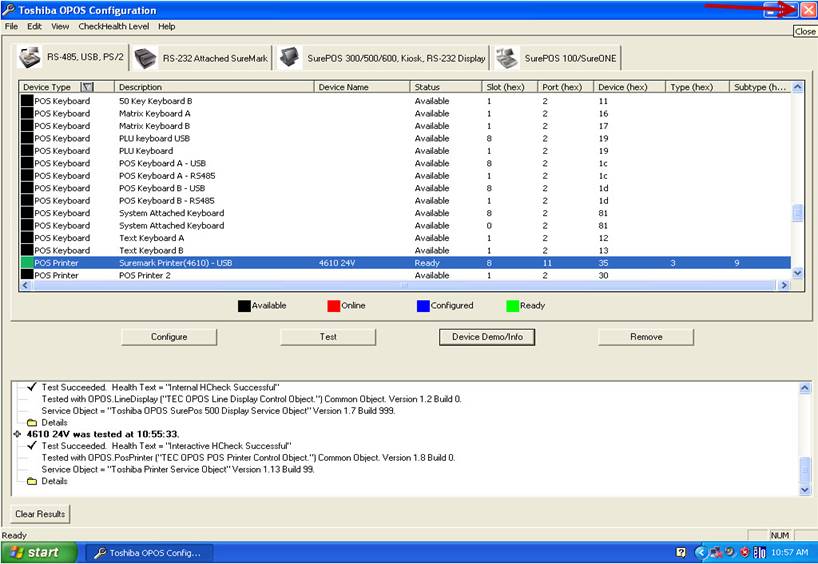Viewport: 818px width, 564px height.
Task: Open the CheckHealth Level menu
Action: pyautogui.click(x=115, y=26)
